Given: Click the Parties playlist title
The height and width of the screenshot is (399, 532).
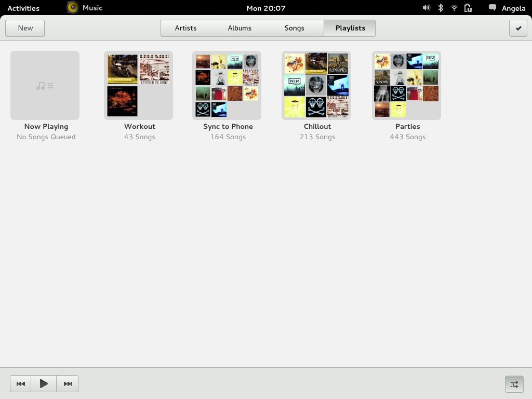Looking at the screenshot, I should [x=407, y=126].
